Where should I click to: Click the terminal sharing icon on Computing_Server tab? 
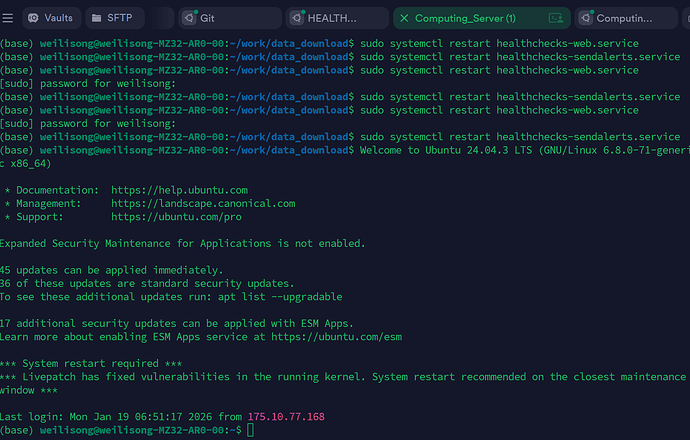point(556,18)
